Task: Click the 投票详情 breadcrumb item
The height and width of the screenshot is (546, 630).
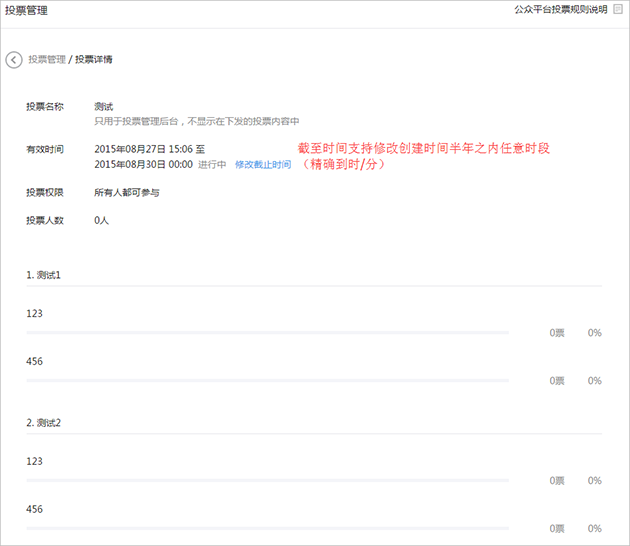Action: coord(94,60)
